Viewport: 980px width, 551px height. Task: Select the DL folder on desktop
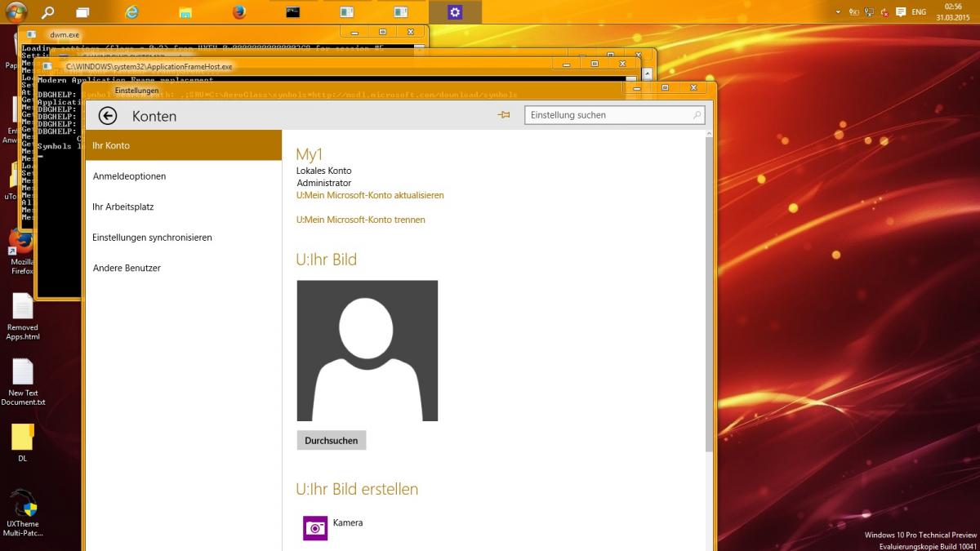[x=23, y=442]
